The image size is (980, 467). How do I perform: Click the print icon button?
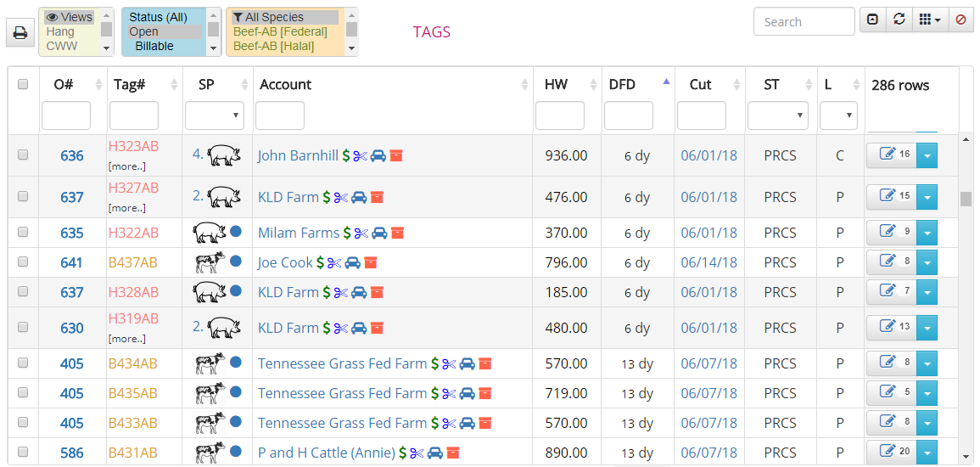pos(20,33)
